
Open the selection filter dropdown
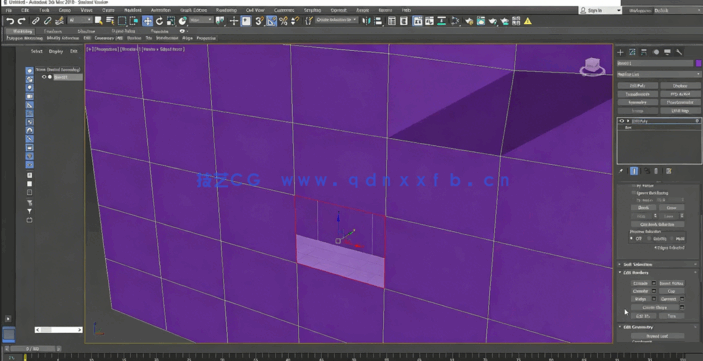click(80, 20)
